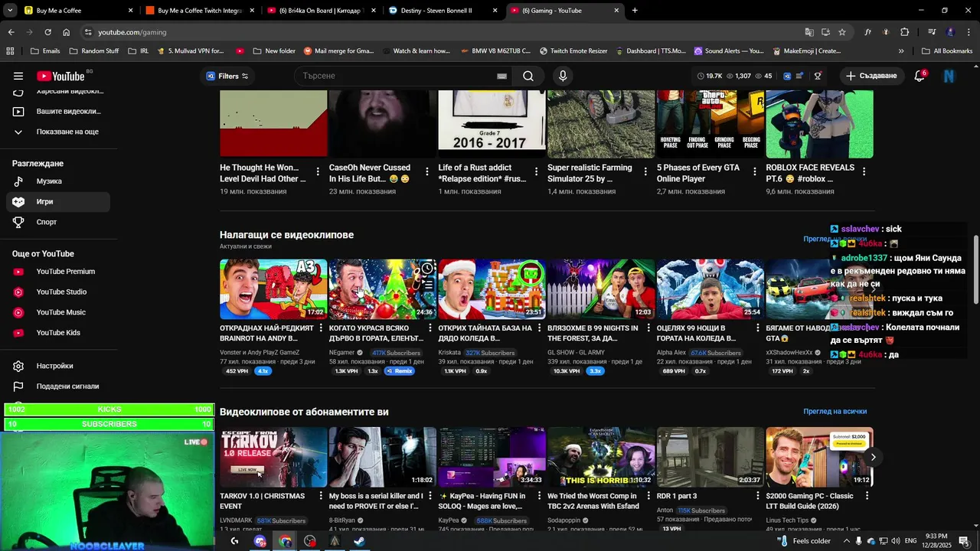This screenshot has width=980, height=551.
Task: Open Настройки in the sidebar
Action: click(x=58, y=366)
